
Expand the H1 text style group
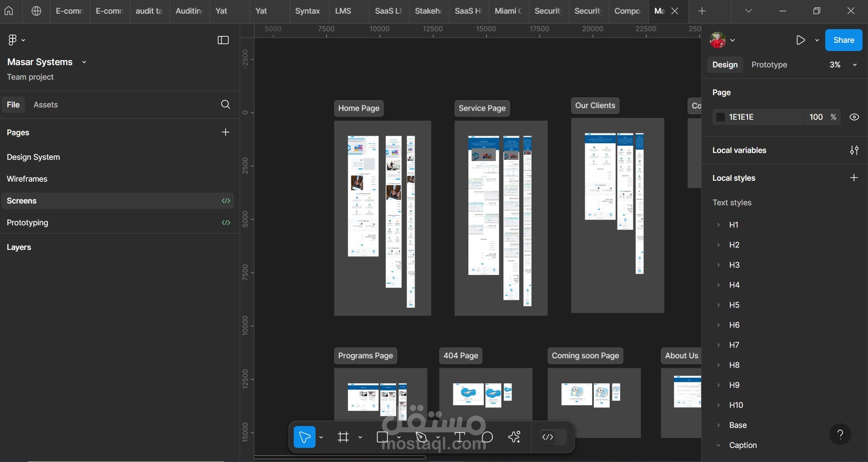click(x=718, y=225)
